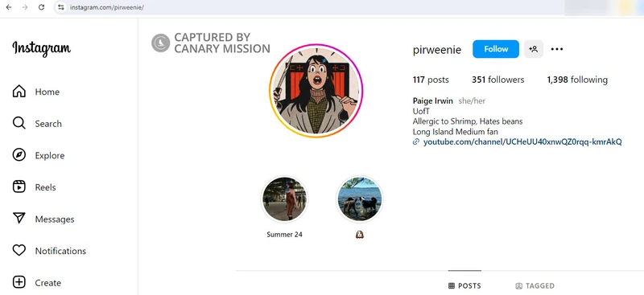Viewport: 644px width, 295px height.
Task: Click the Notifications heart icon
Action: [19, 250]
